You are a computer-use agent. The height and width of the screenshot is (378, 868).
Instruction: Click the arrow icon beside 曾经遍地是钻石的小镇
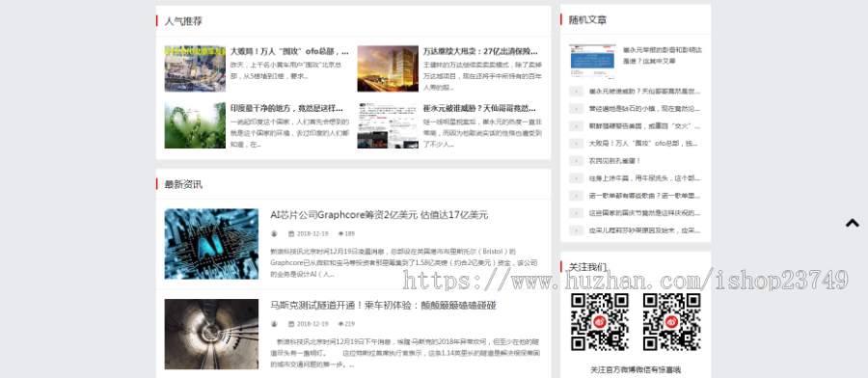coord(577,108)
